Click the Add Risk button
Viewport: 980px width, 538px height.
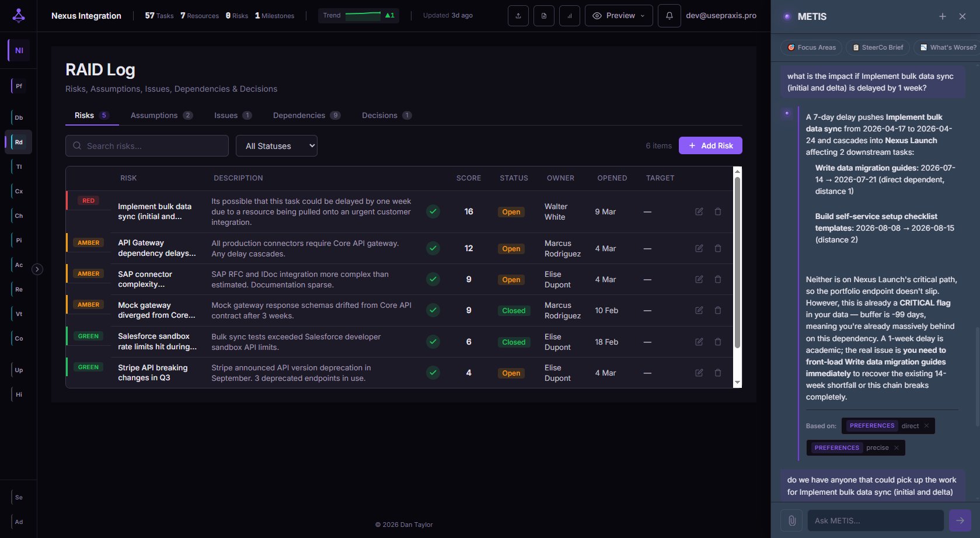(x=710, y=145)
